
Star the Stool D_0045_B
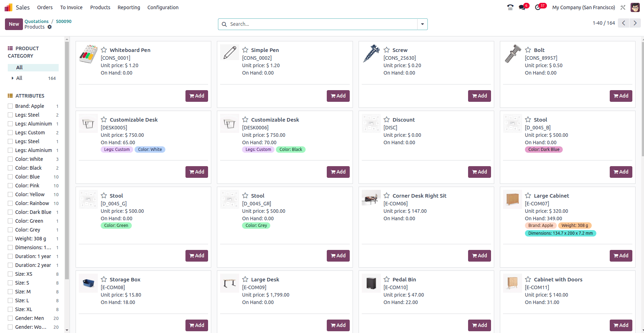pyautogui.click(x=528, y=119)
